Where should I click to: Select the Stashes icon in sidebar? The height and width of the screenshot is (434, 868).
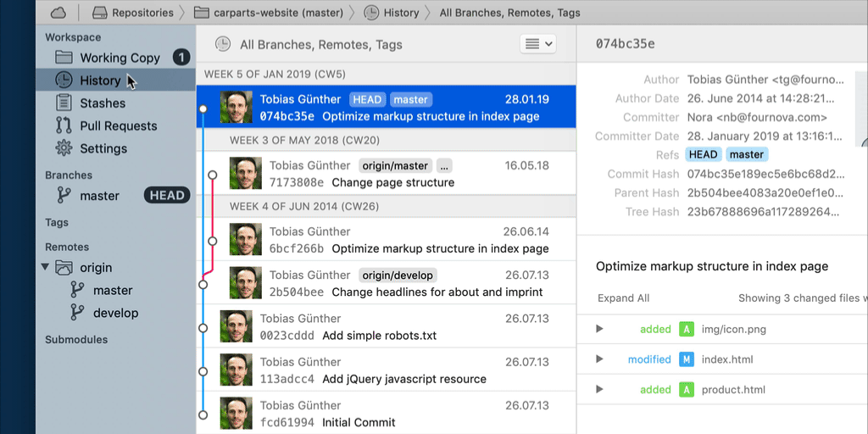(x=64, y=103)
